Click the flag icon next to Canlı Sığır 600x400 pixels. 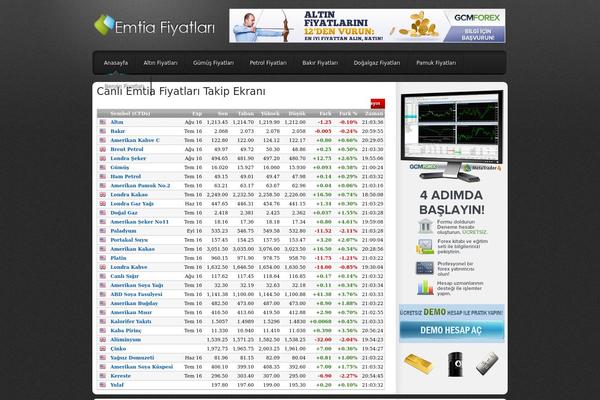pos(103,276)
